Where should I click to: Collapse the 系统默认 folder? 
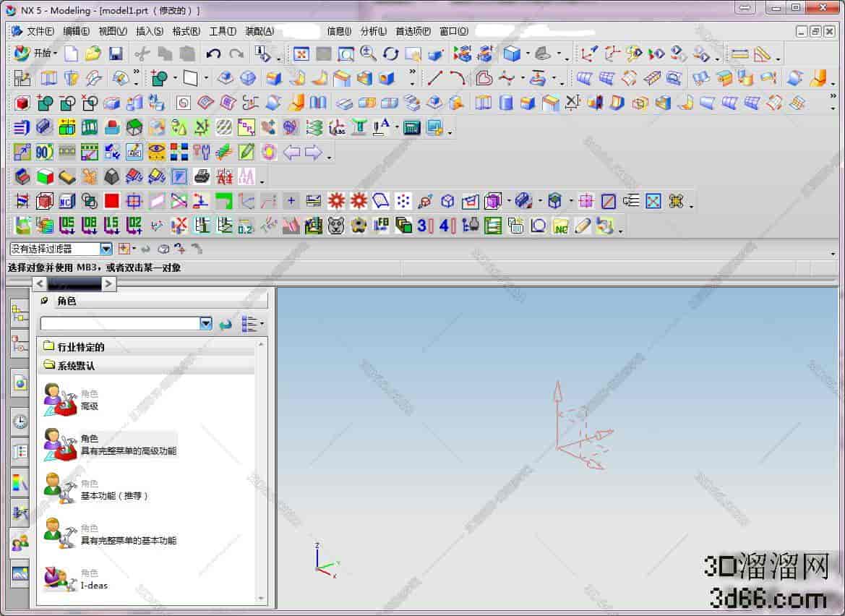click(49, 366)
